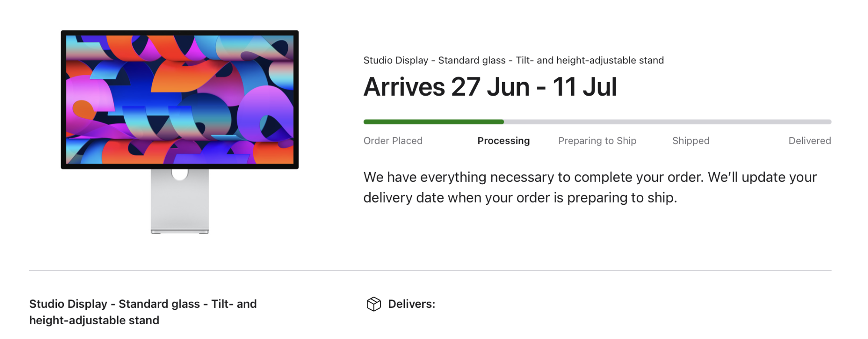868x339 pixels.
Task: Select the Preparing to Ship status step
Action: [597, 141]
